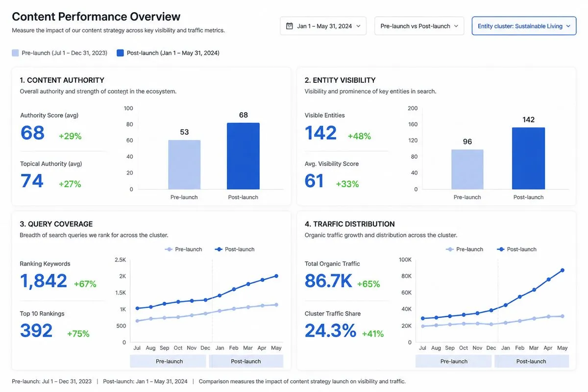Click the Pre-launch bar labeled 53
The width and height of the screenshot is (588, 392).
184,165
